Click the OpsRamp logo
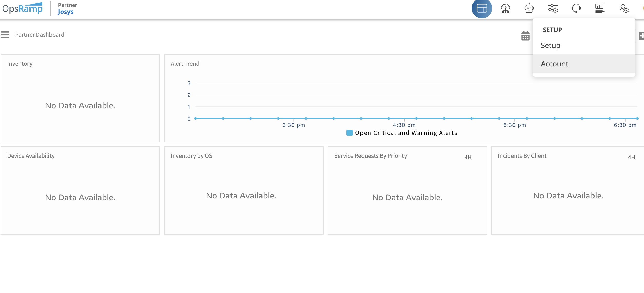The height and width of the screenshot is (293, 644). coord(22,9)
